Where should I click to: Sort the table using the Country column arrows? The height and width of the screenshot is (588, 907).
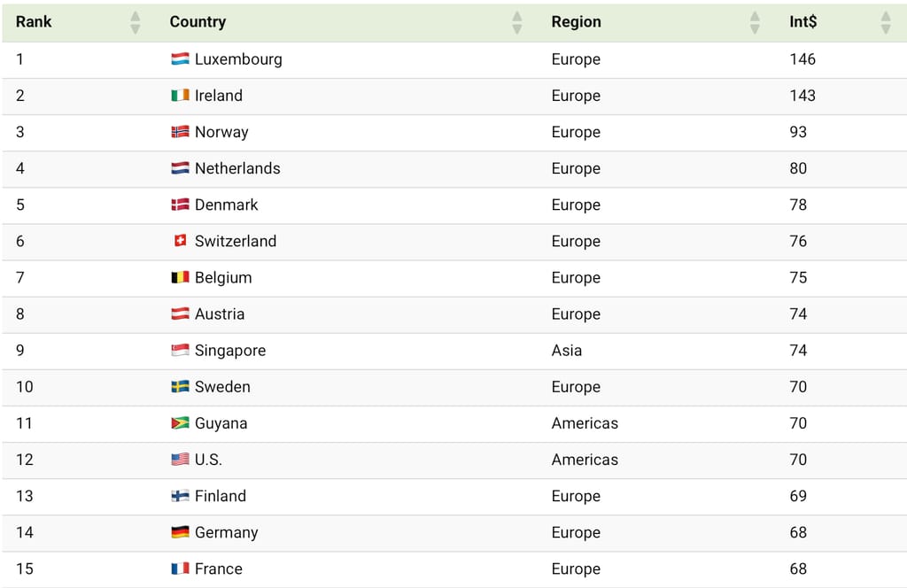point(516,21)
